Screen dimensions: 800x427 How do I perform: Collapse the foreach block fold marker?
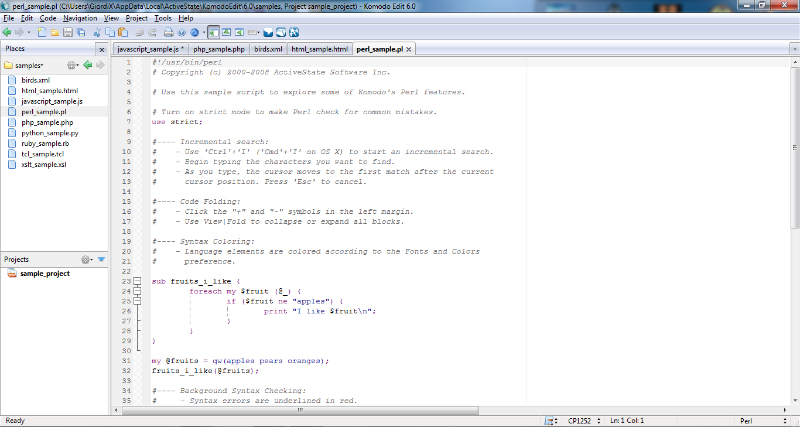tap(137, 291)
